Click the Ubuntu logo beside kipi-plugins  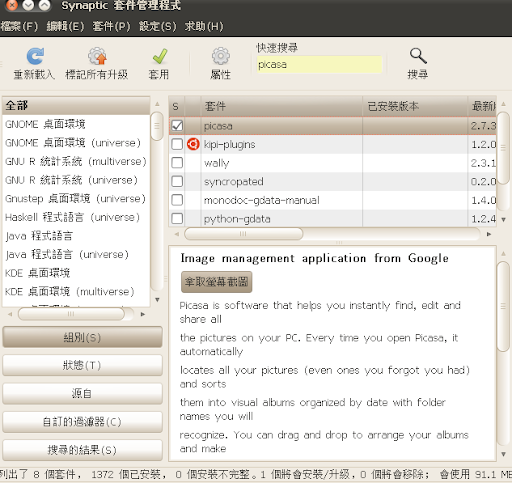point(193,144)
